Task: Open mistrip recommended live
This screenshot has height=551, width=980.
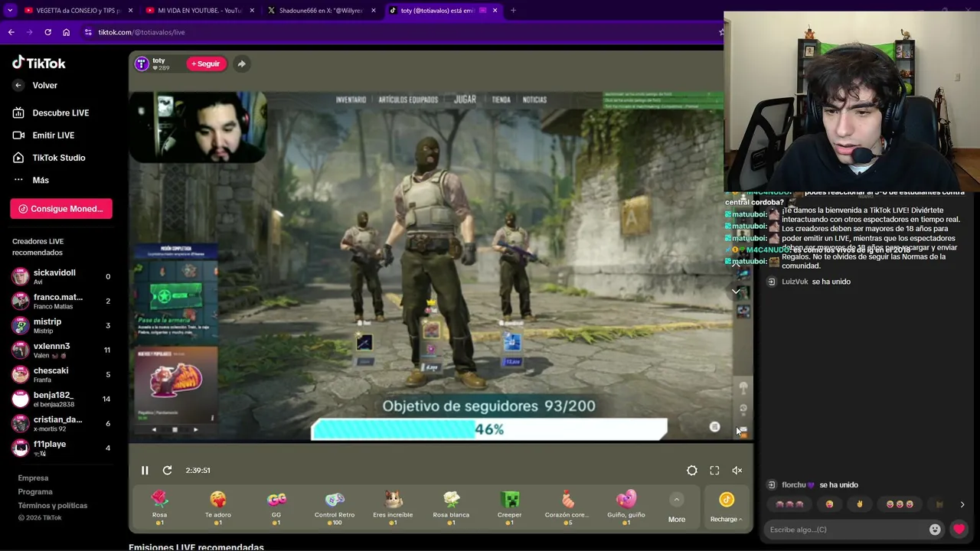Action: (61, 325)
